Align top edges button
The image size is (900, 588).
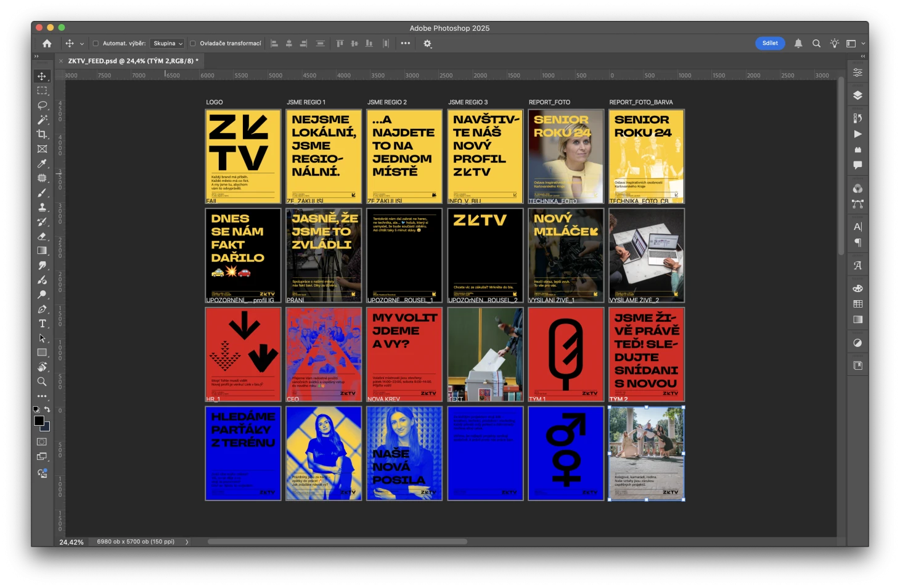click(340, 44)
